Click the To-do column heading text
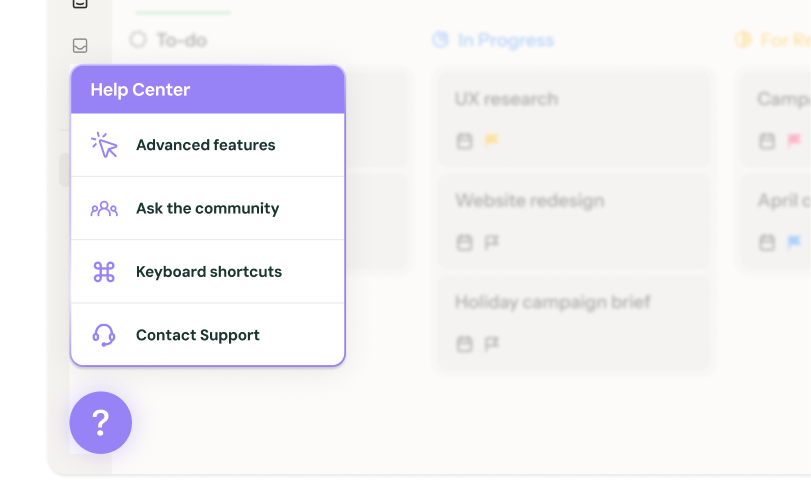Image resolution: width=811 pixels, height=480 pixels. (181, 40)
